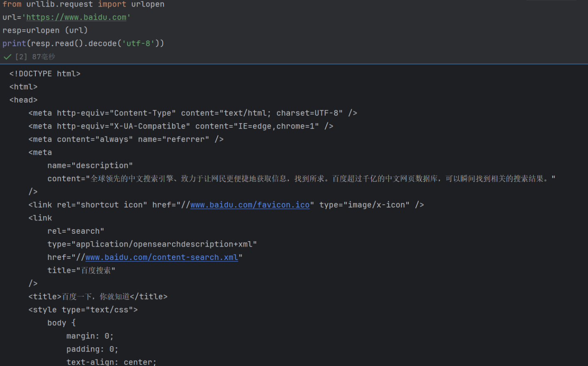Viewport: 588px width, 366px height.
Task: Click the meta X-UA-Compatible output line
Action: pyautogui.click(x=181, y=126)
